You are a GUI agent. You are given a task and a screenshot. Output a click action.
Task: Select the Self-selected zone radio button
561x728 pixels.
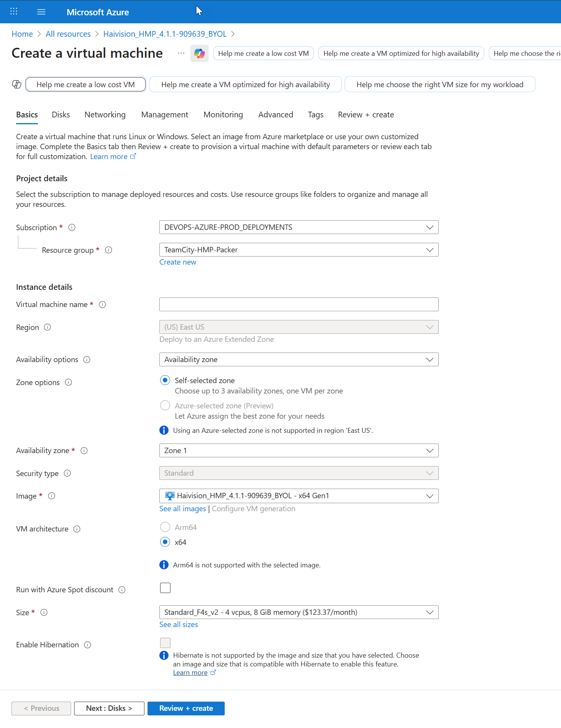pos(165,380)
